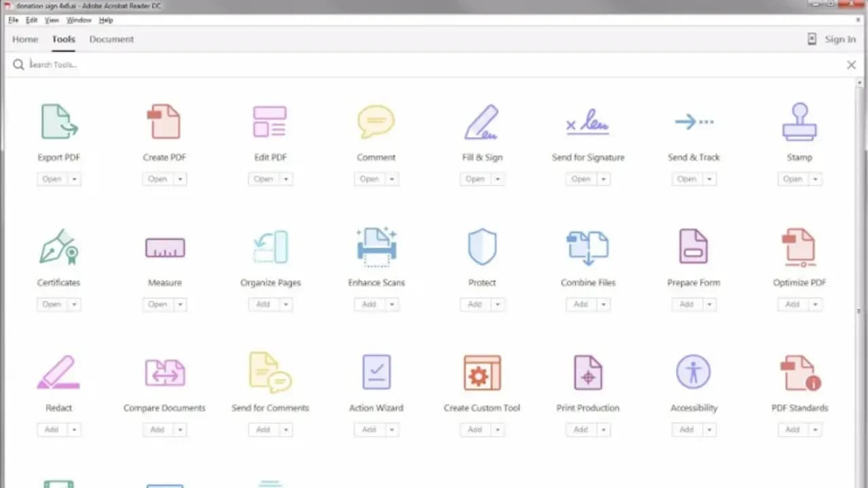Select the Accessibility person icon
Image resolution: width=868 pixels, height=488 pixels.
(694, 371)
